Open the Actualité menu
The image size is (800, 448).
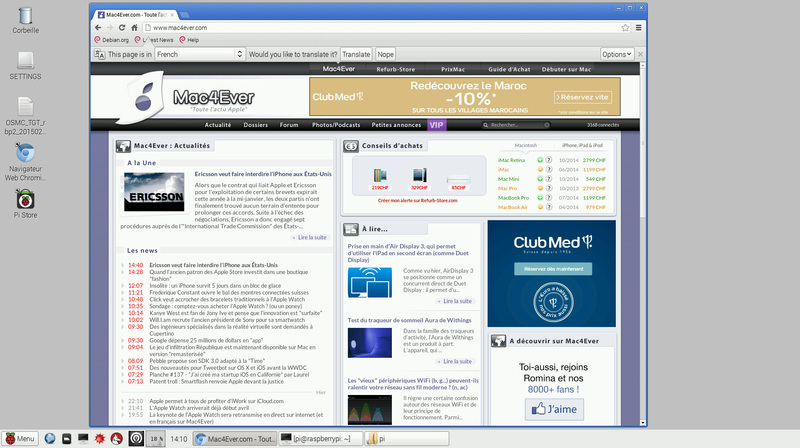pos(218,125)
